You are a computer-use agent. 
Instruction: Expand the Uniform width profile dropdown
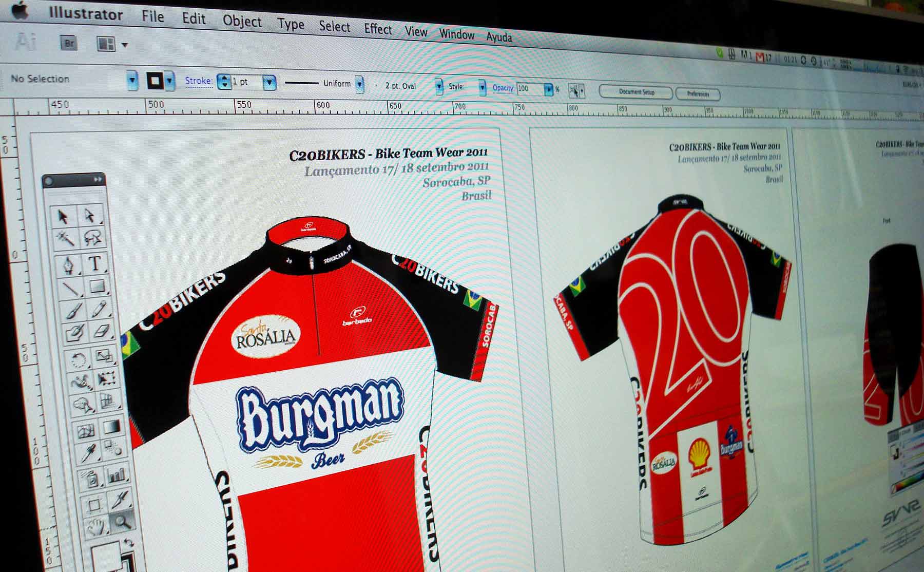(x=360, y=84)
